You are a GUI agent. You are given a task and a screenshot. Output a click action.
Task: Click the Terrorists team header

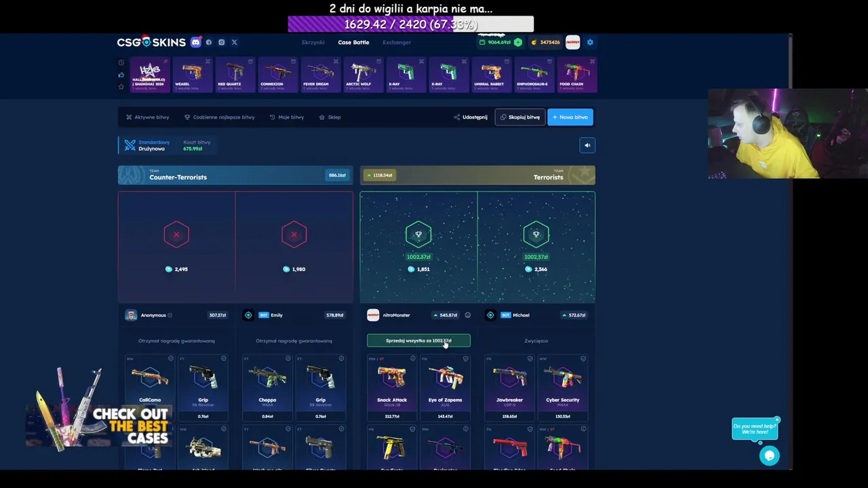(477, 176)
